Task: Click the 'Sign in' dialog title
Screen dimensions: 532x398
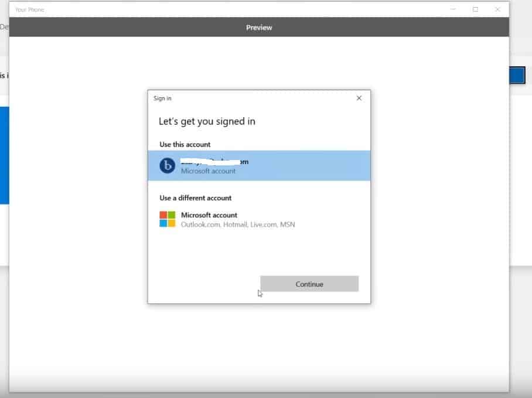Action: pyautogui.click(x=162, y=98)
